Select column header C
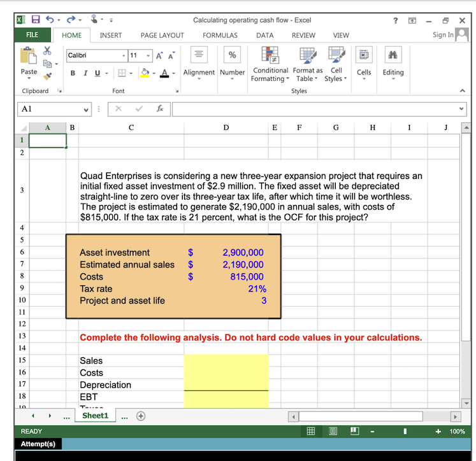 pyautogui.click(x=131, y=127)
